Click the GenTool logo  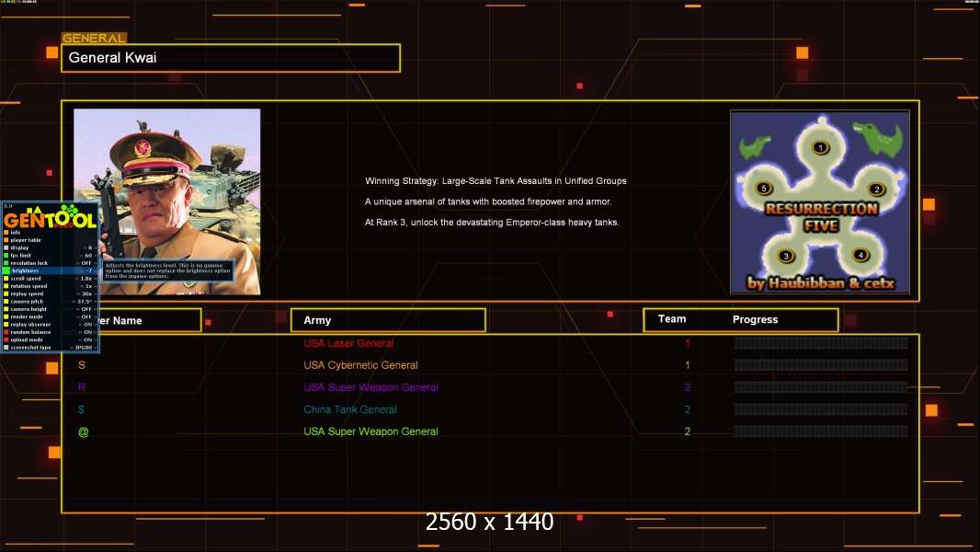(x=50, y=216)
